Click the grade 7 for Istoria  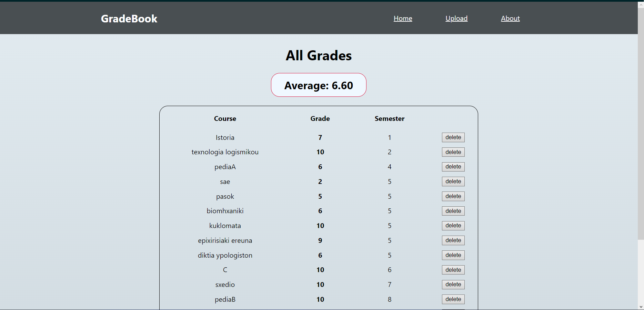click(320, 137)
